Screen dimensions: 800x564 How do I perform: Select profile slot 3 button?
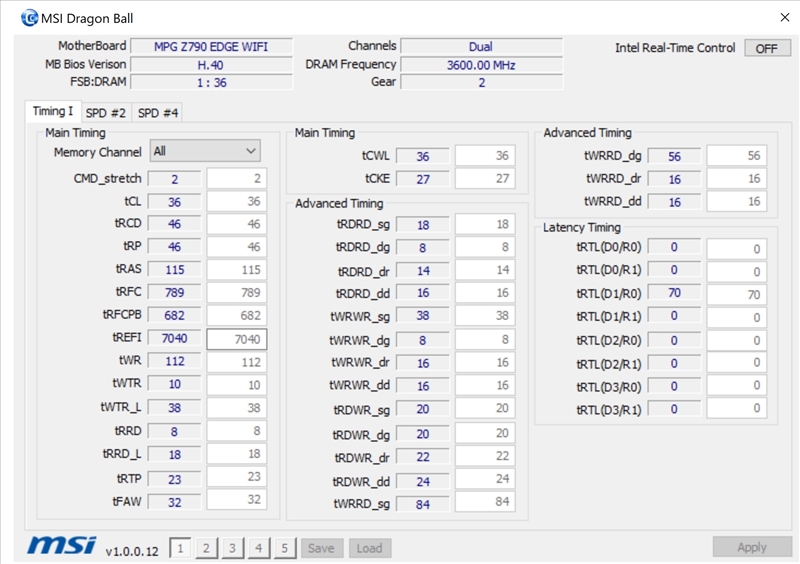232,548
